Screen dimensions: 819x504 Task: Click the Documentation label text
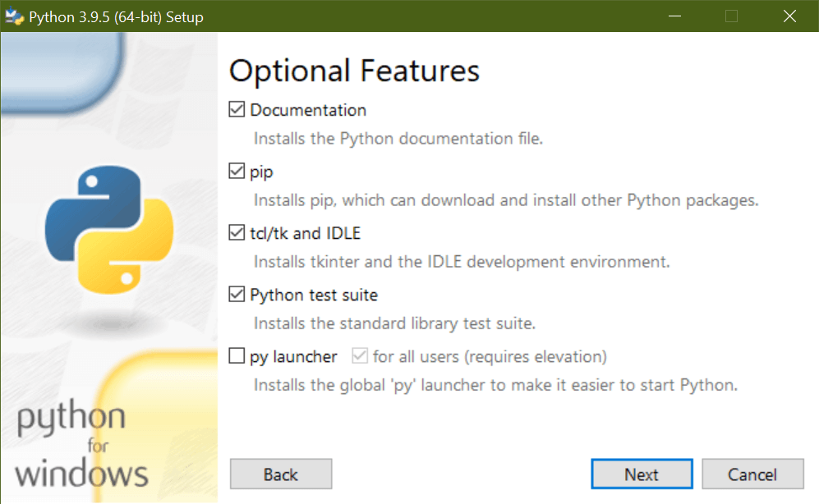(305, 109)
